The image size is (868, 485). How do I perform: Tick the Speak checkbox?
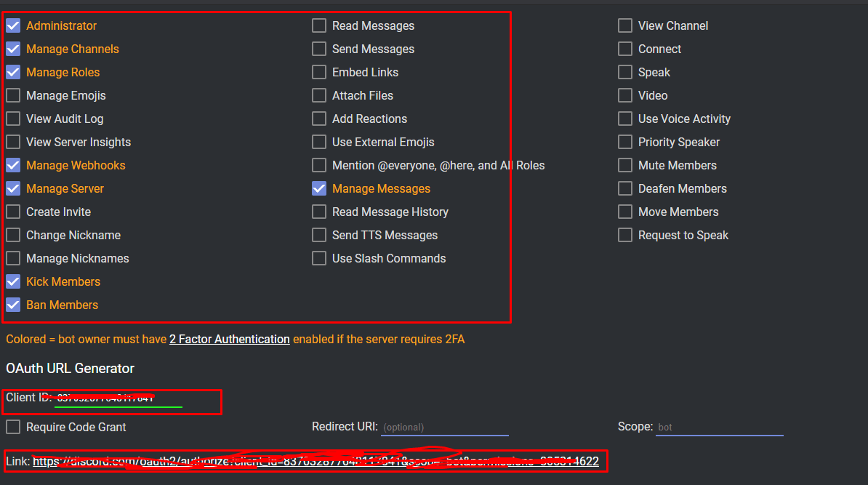coord(625,72)
